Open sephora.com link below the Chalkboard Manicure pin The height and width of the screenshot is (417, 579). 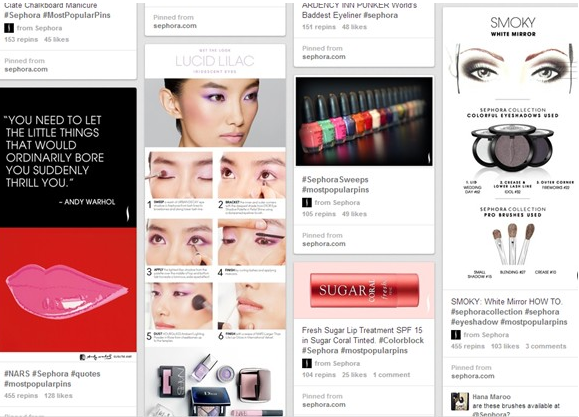click(x=26, y=69)
